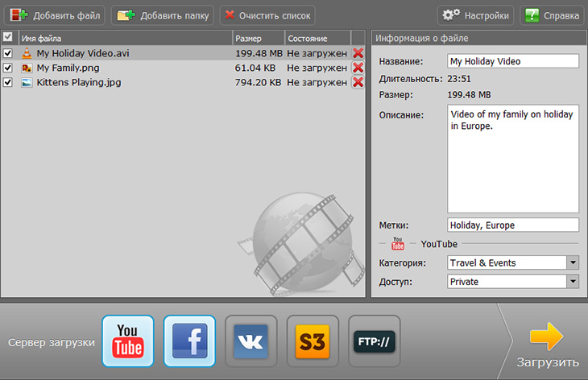Choose Facebook upload server icon

point(189,341)
